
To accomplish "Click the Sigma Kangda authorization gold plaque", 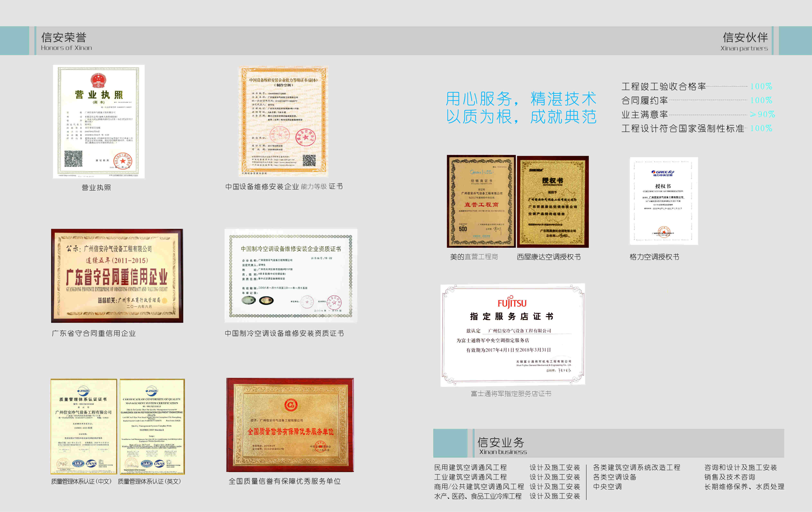I will 553,202.
